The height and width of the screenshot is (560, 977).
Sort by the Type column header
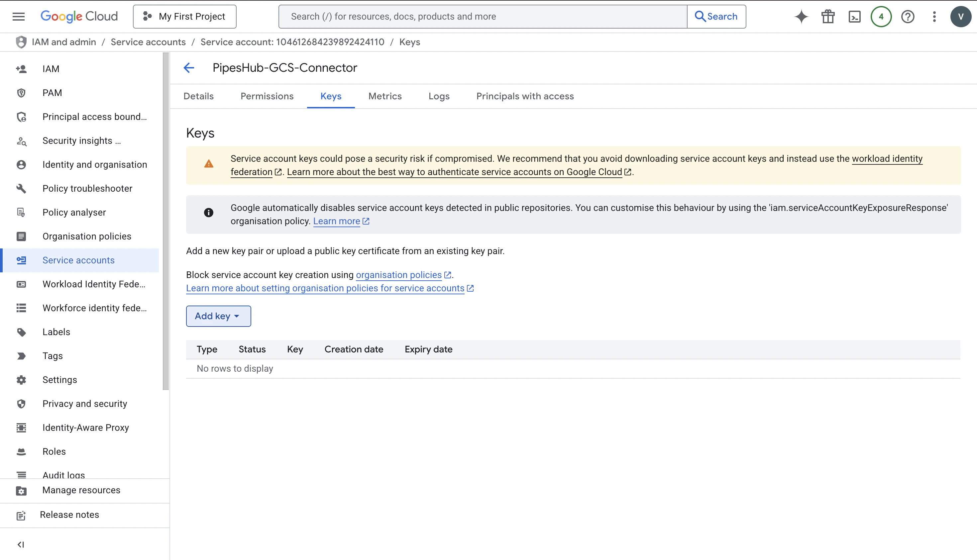(207, 349)
